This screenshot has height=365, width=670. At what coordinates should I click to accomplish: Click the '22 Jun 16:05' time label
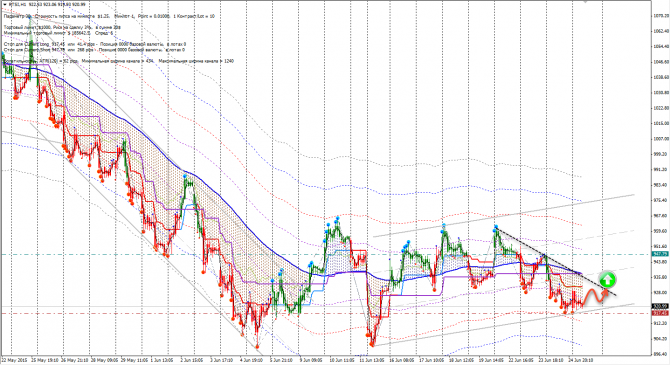pyautogui.click(x=520, y=360)
